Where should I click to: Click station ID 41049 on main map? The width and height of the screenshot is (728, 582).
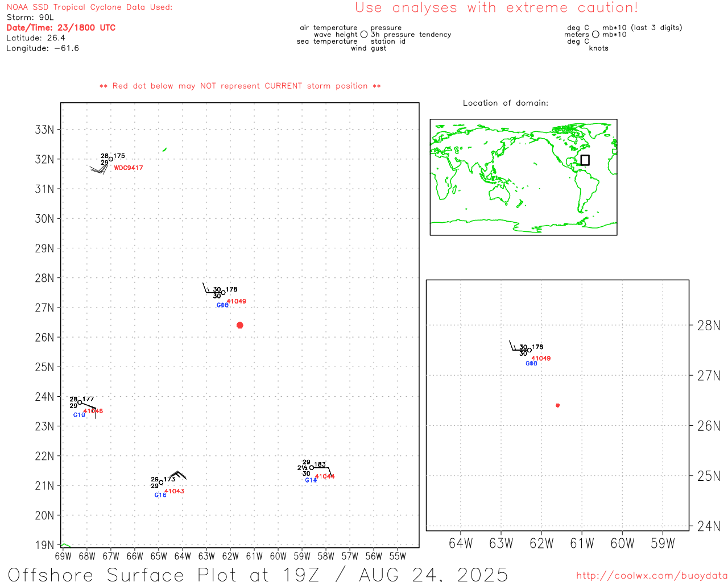click(237, 301)
